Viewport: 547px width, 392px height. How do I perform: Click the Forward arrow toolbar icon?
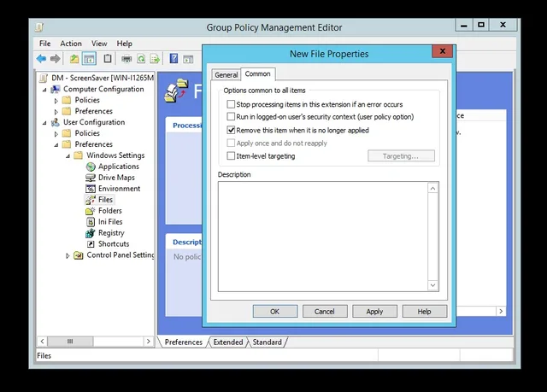[55, 59]
